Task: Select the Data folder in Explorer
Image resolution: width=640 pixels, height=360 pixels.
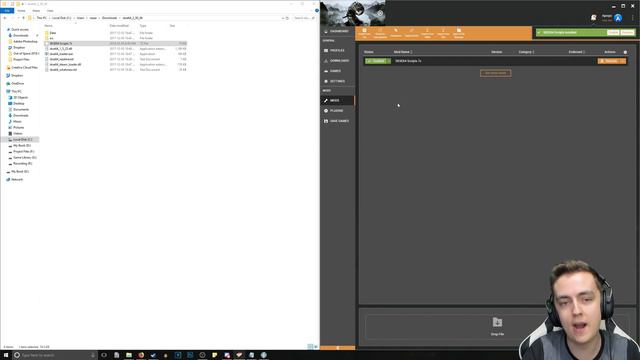Action: [53, 33]
